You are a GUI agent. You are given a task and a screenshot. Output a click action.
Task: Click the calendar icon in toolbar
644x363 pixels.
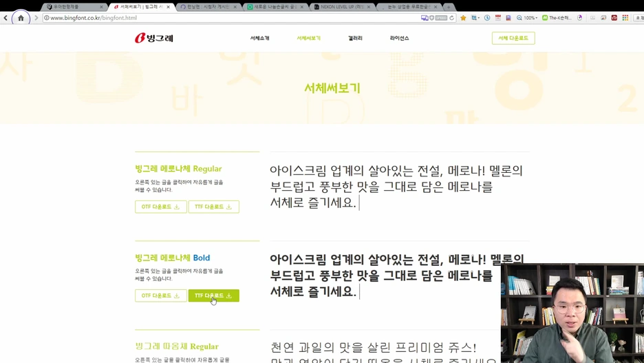click(497, 18)
